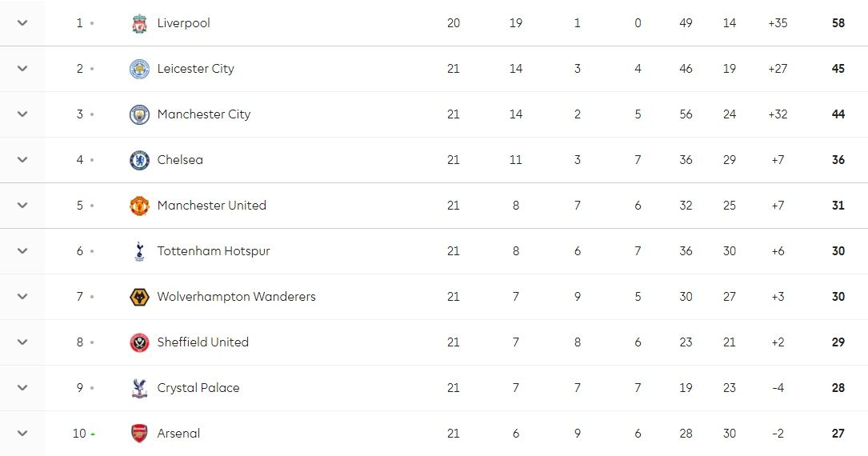Click Liverpool's 58 points total
This screenshot has height=456, width=868.
point(838,23)
